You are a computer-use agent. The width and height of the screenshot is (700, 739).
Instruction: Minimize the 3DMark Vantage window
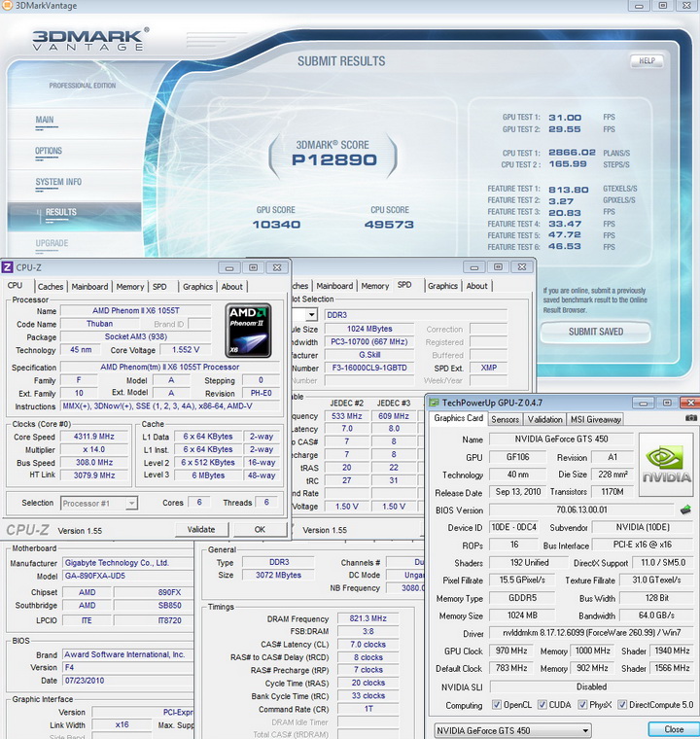(x=639, y=6)
